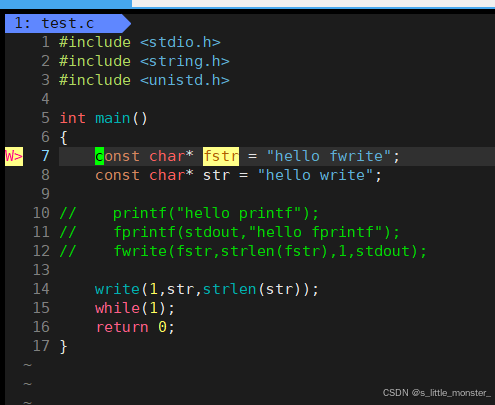Image resolution: width=495 pixels, height=405 pixels.
Task: Click the "hello fwrite" string literal
Action: click(x=329, y=156)
